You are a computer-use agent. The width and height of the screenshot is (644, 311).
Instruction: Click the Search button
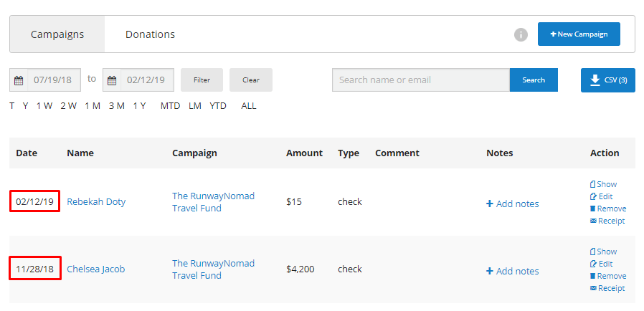(534, 80)
